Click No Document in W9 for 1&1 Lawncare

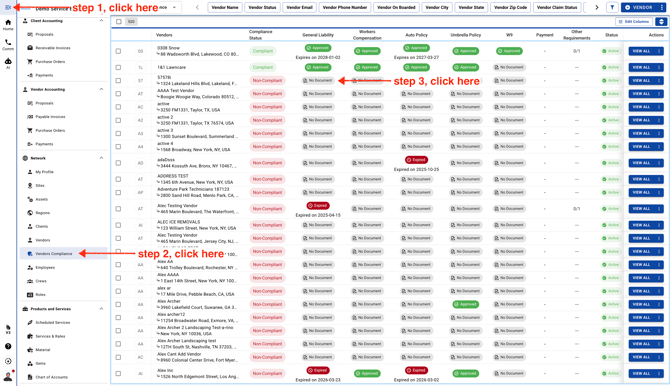point(509,67)
